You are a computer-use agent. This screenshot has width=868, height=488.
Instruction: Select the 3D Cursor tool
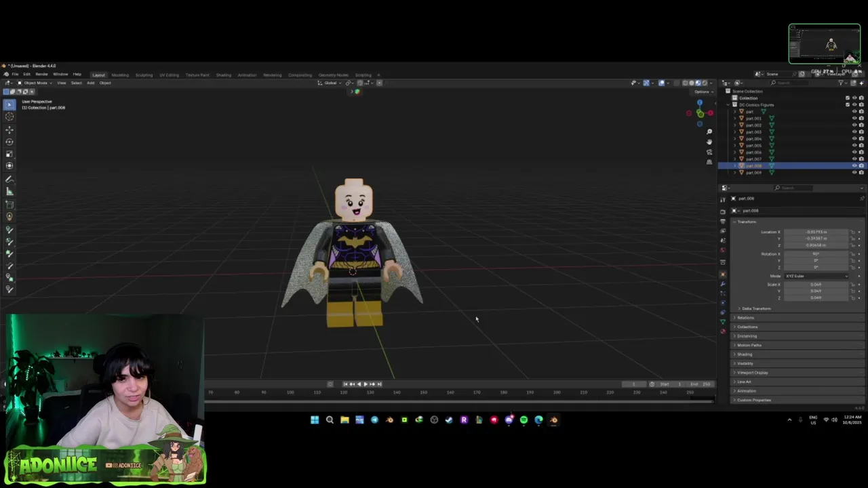[9, 117]
